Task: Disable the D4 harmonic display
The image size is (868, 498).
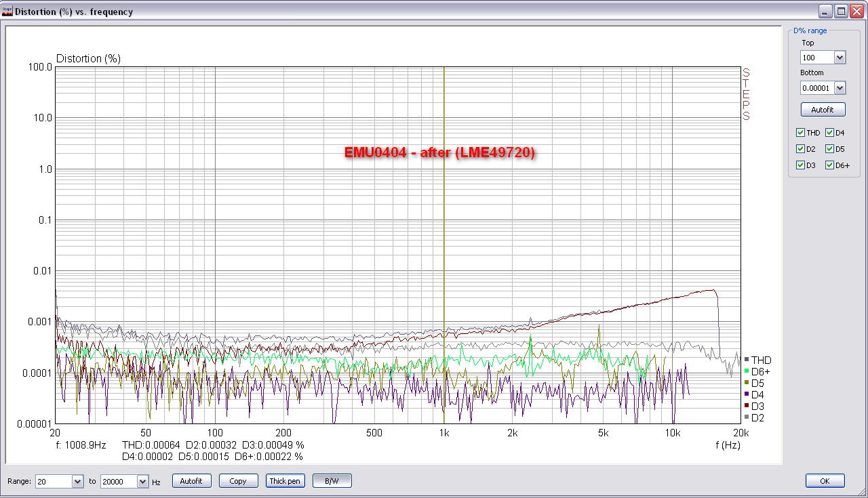Action: coord(829,132)
